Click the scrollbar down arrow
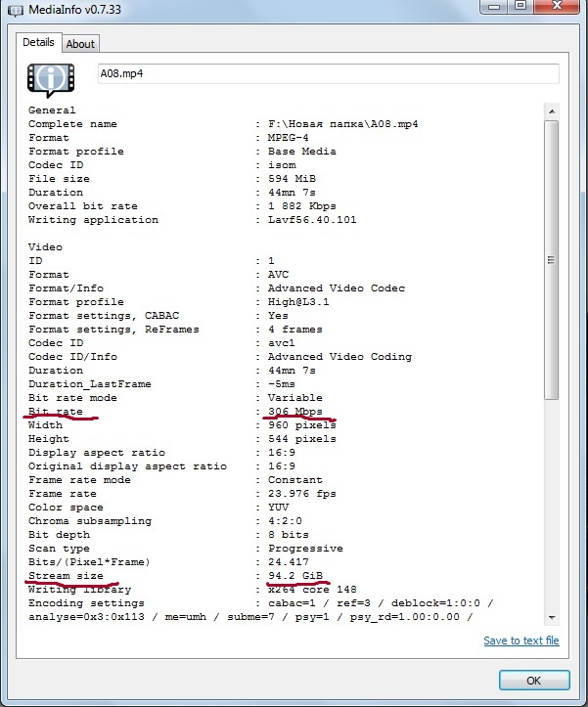The width and height of the screenshot is (588, 707). click(552, 617)
